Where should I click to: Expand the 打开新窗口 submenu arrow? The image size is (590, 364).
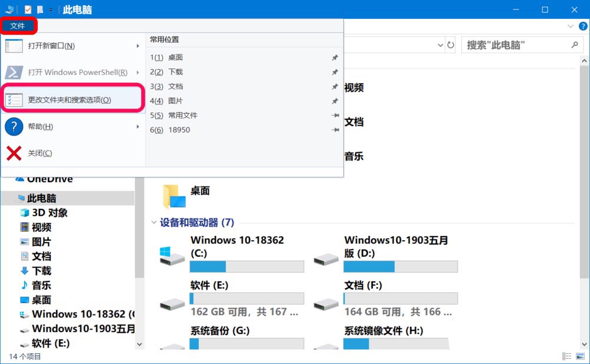point(137,46)
